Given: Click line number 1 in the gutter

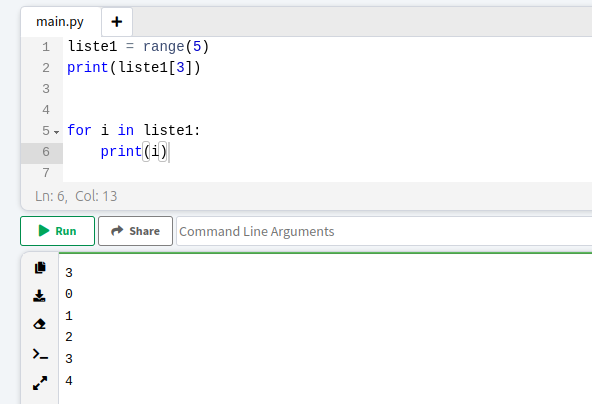Looking at the screenshot, I should [46, 47].
